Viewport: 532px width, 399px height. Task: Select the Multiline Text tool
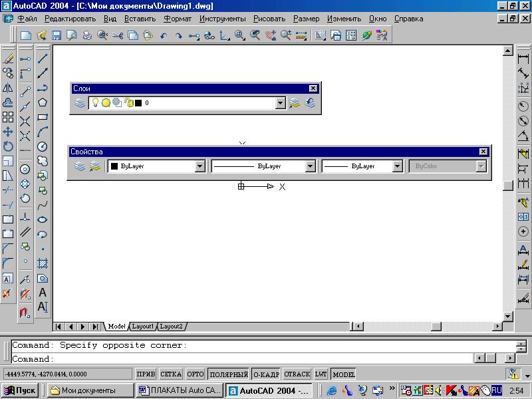[43, 293]
